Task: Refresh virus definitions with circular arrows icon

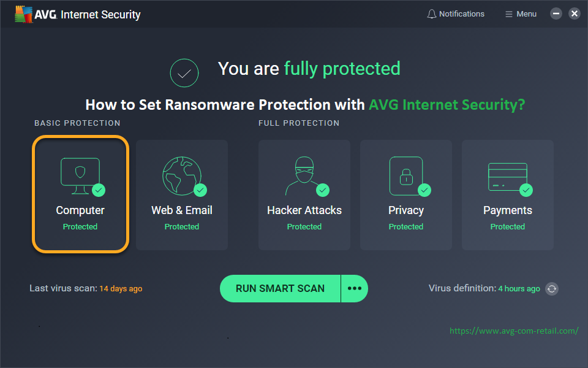Action: (x=552, y=289)
